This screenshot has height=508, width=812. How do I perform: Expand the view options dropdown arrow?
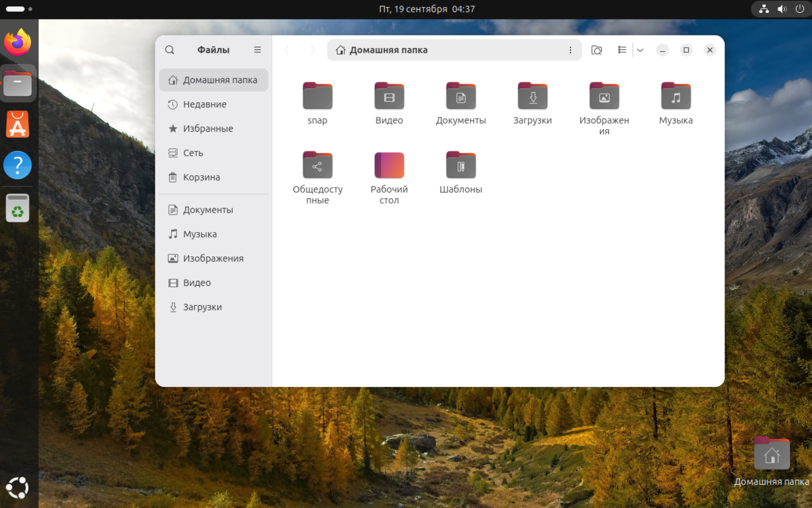point(640,50)
